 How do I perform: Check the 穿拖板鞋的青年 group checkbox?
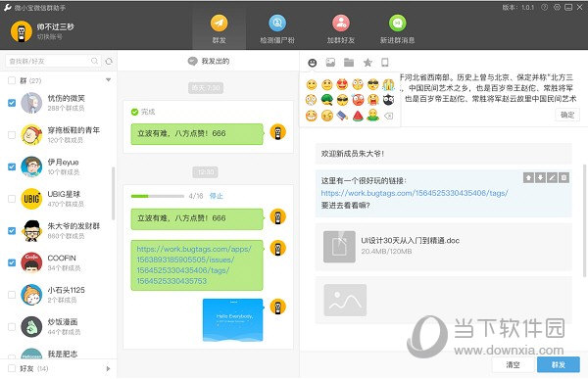[12, 134]
